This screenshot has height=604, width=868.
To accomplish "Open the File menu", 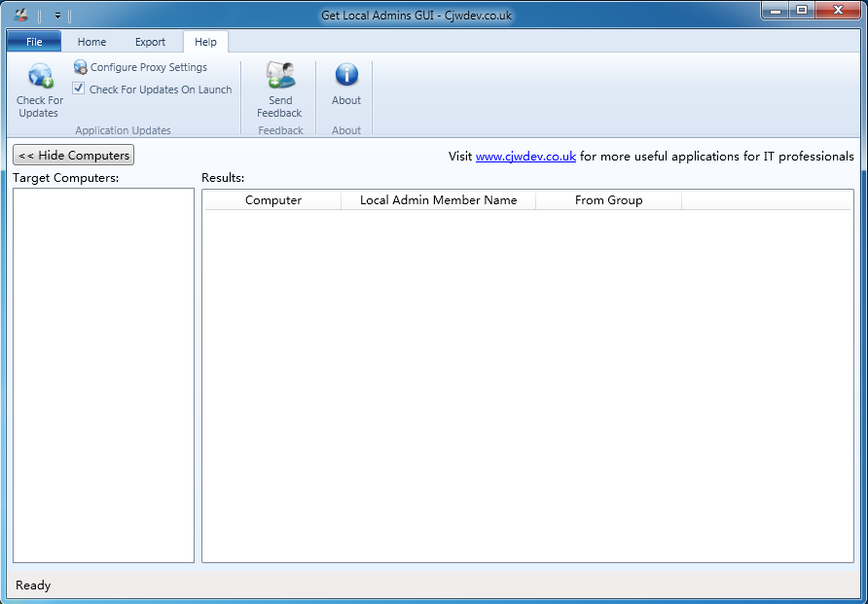I will (34, 42).
